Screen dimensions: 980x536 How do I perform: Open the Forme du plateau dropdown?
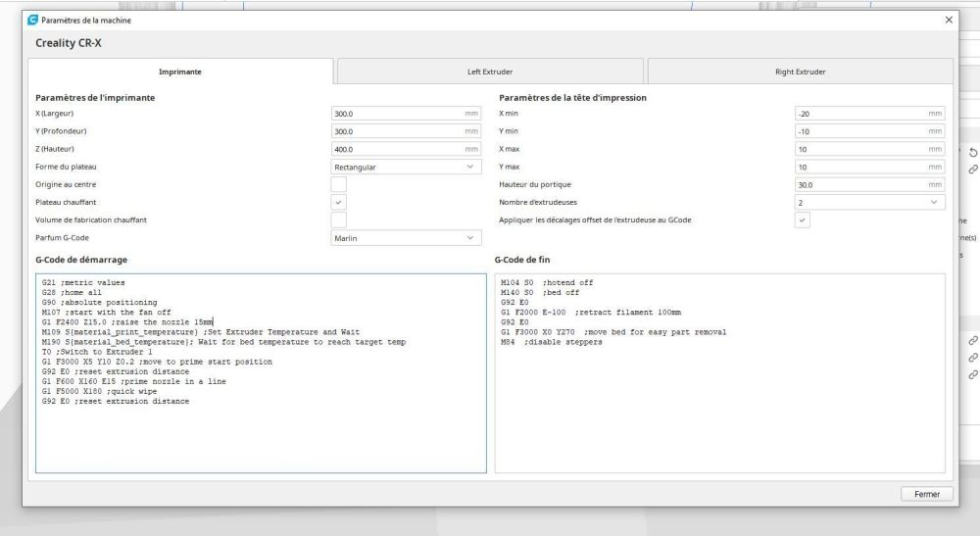pos(406,167)
